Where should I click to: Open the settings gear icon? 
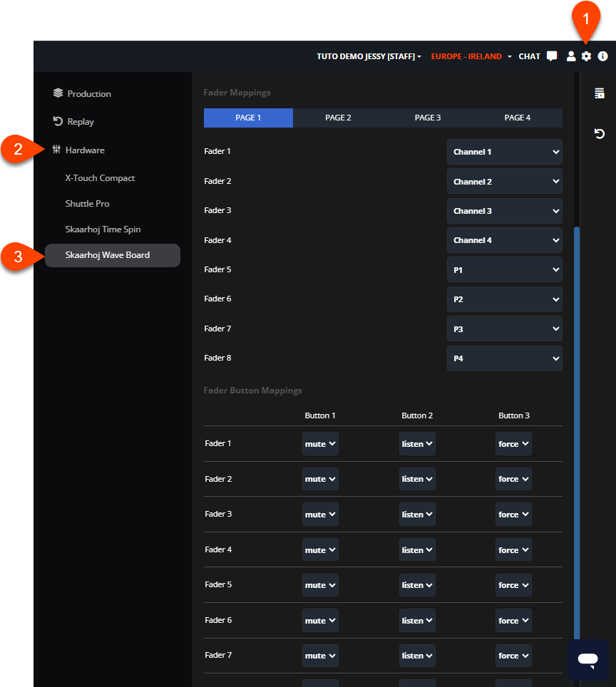pos(586,56)
